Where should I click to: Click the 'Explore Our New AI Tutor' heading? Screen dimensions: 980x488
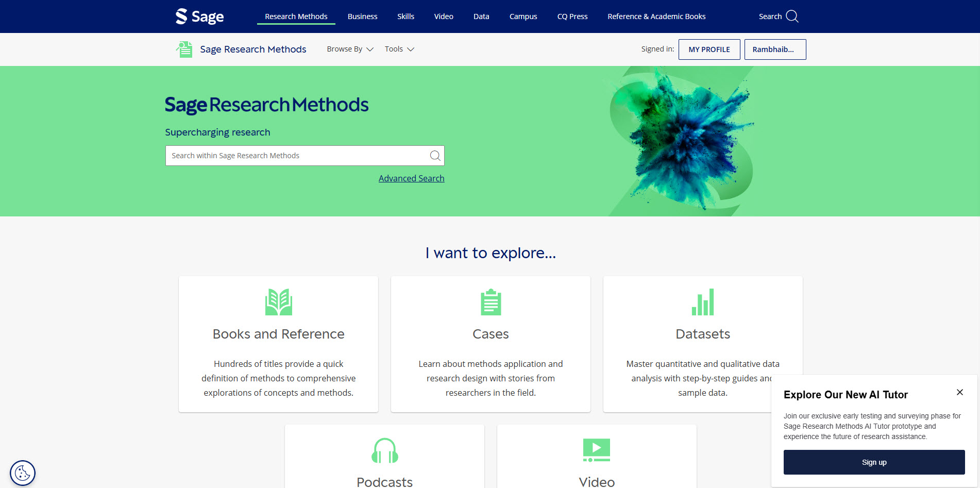pos(846,395)
